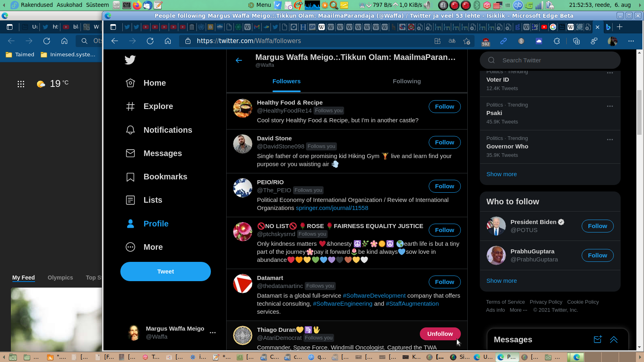The image size is (644, 362).
Task: Follow PEIO/RIO account
Action: pos(444,186)
